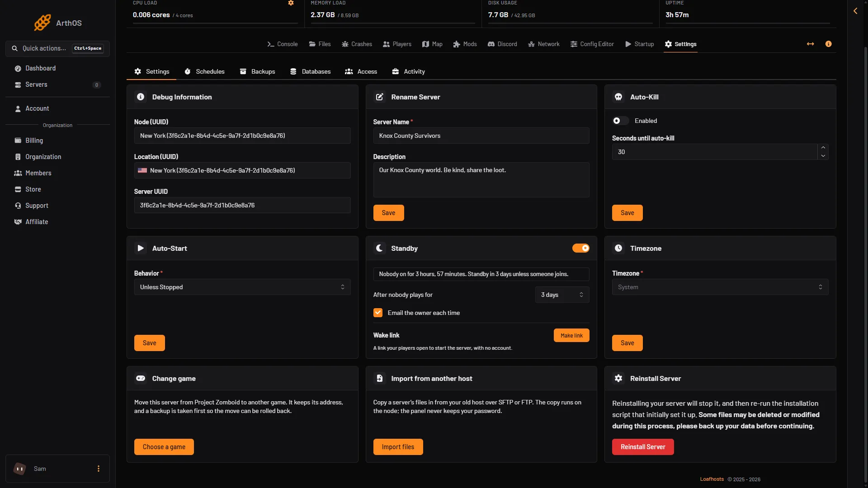Switch to Schedules sub-tab

coord(204,71)
